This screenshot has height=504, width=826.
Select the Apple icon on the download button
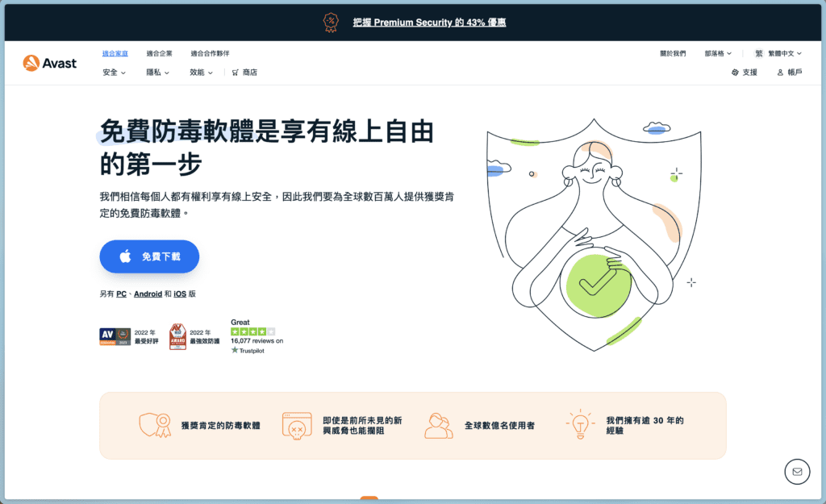(x=124, y=256)
